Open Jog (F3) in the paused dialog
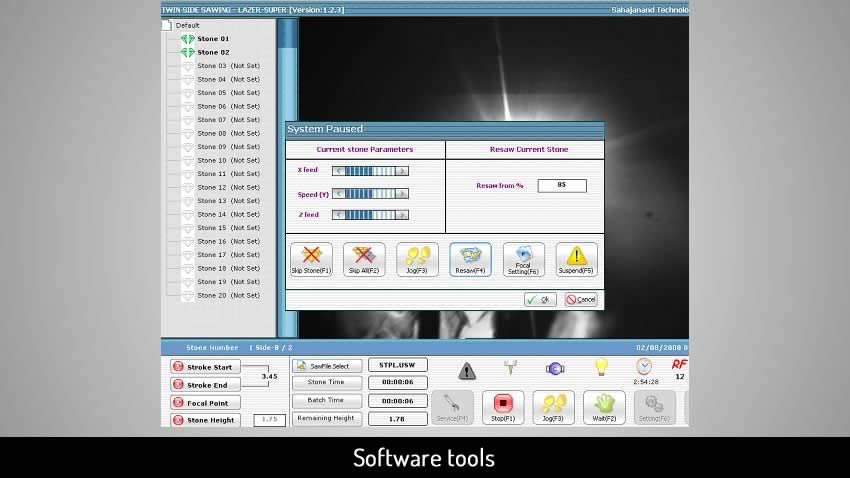 click(417, 259)
